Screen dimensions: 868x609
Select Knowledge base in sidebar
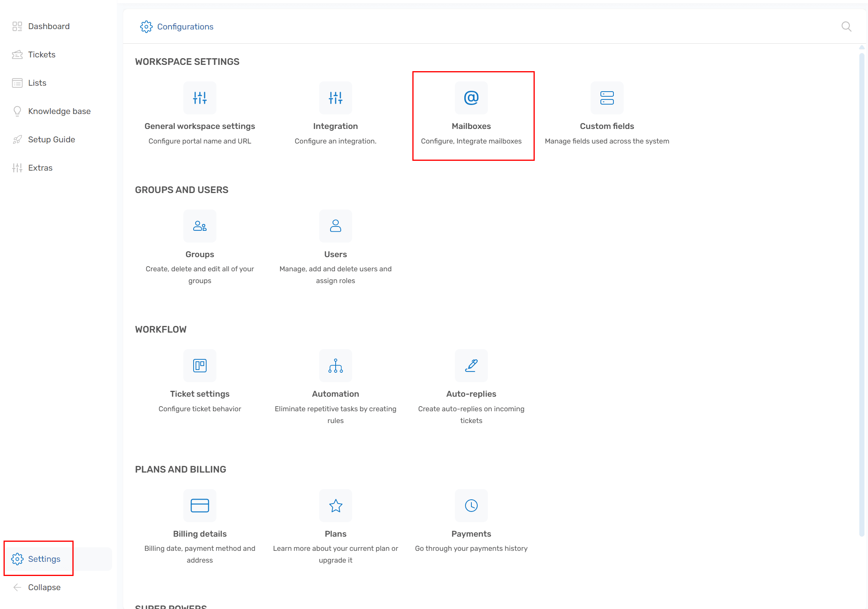click(x=59, y=111)
